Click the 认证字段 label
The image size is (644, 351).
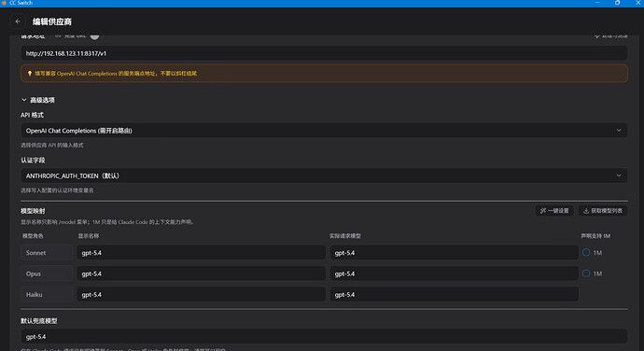pos(33,161)
